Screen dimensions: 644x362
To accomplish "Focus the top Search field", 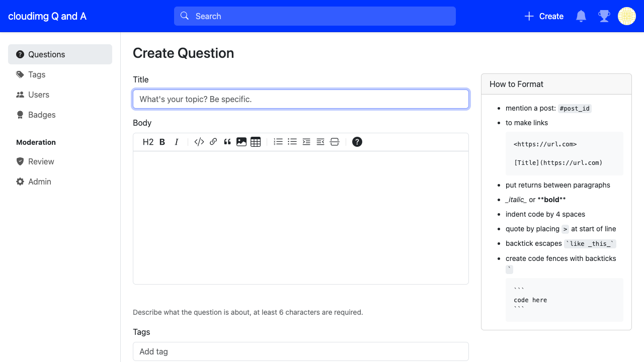I will click(315, 16).
